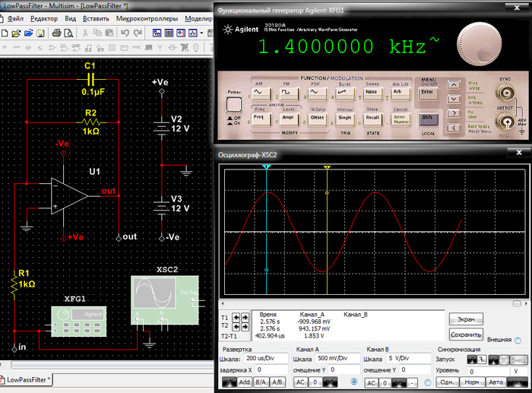Click the yellow T2 cursor marker on oscilloscope
The image size is (532, 393).
(327, 167)
